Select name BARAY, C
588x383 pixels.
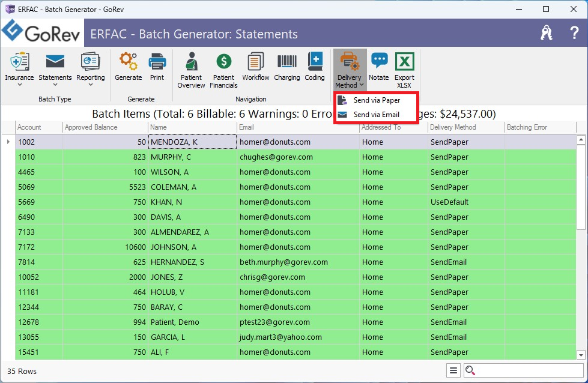point(166,307)
